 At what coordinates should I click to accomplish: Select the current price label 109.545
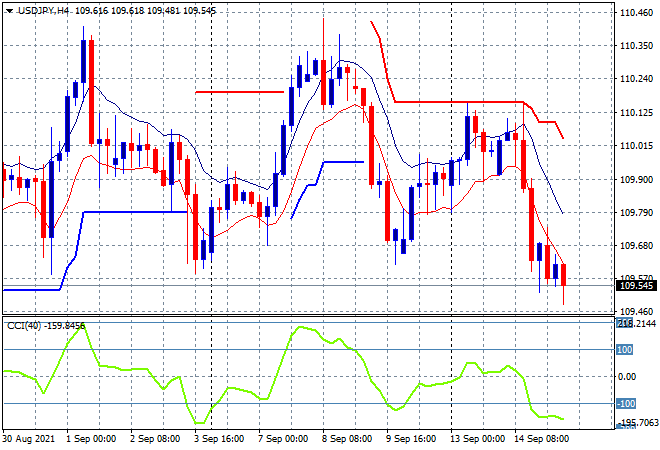click(x=636, y=286)
